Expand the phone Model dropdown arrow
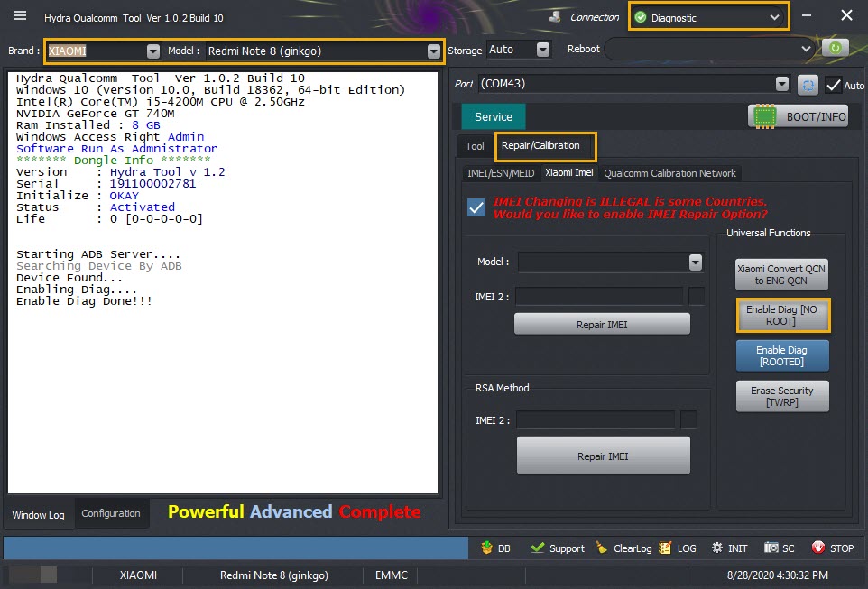The image size is (868, 589). 433,51
